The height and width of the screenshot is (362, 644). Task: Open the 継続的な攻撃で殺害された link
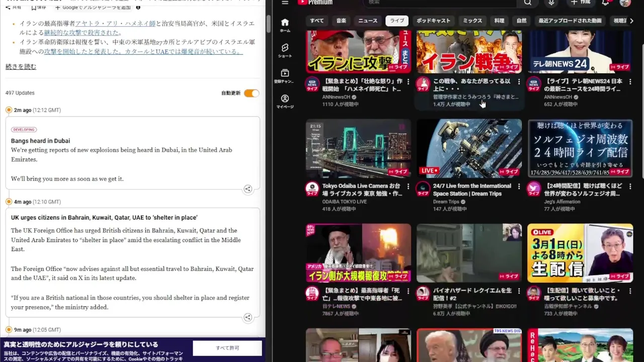coord(83,33)
